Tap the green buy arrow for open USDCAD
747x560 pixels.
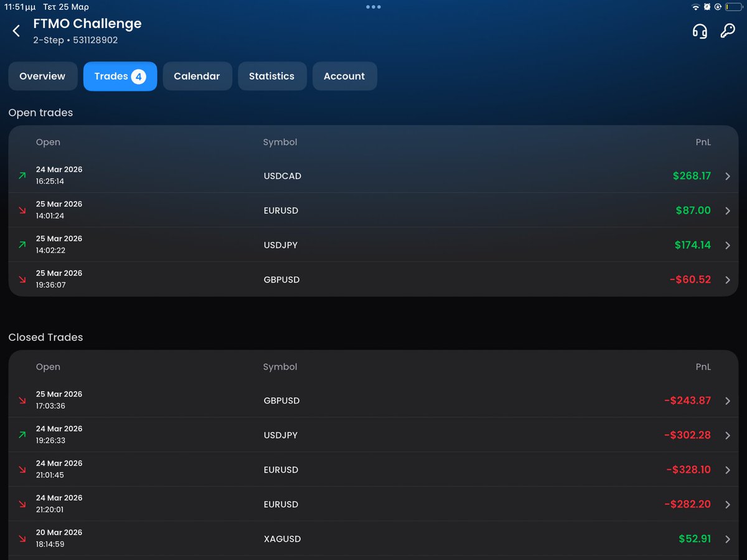click(22, 176)
